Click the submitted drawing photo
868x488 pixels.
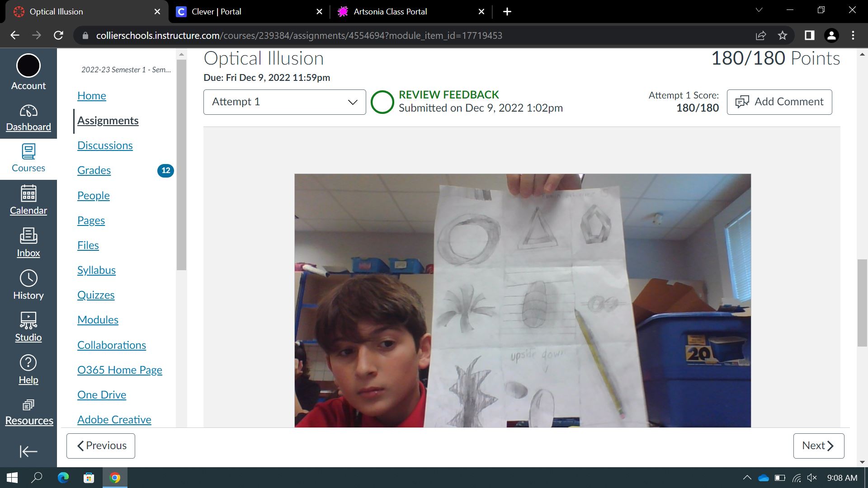click(x=522, y=300)
